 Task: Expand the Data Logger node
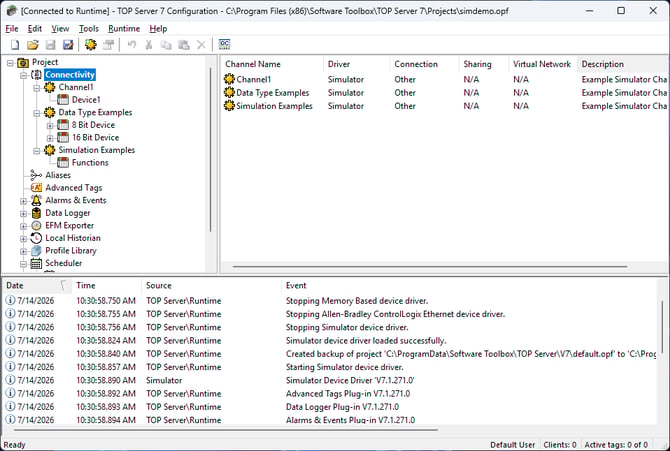point(23,214)
